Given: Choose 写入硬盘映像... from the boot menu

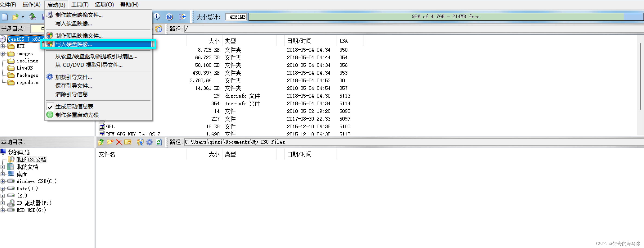Looking at the screenshot, I should click(98, 44).
